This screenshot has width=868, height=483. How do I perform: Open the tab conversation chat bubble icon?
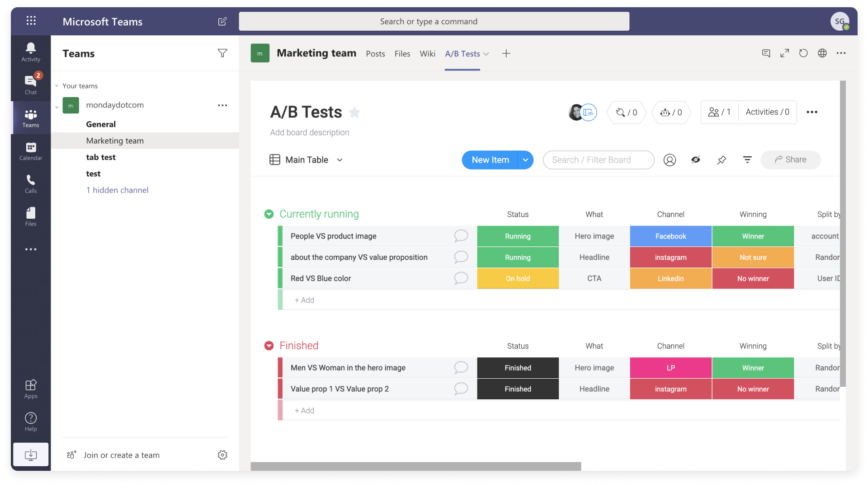click(x=766, y=53)
